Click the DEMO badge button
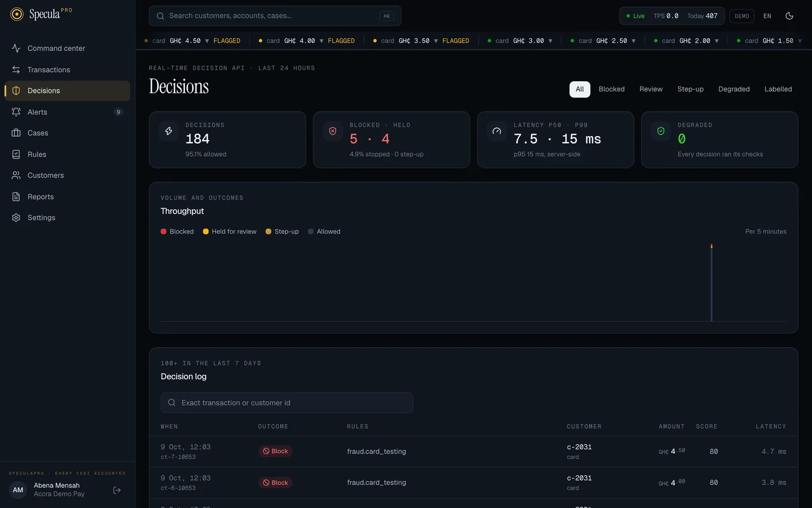The width and height of the screenshot is (812, 508). 741,16
